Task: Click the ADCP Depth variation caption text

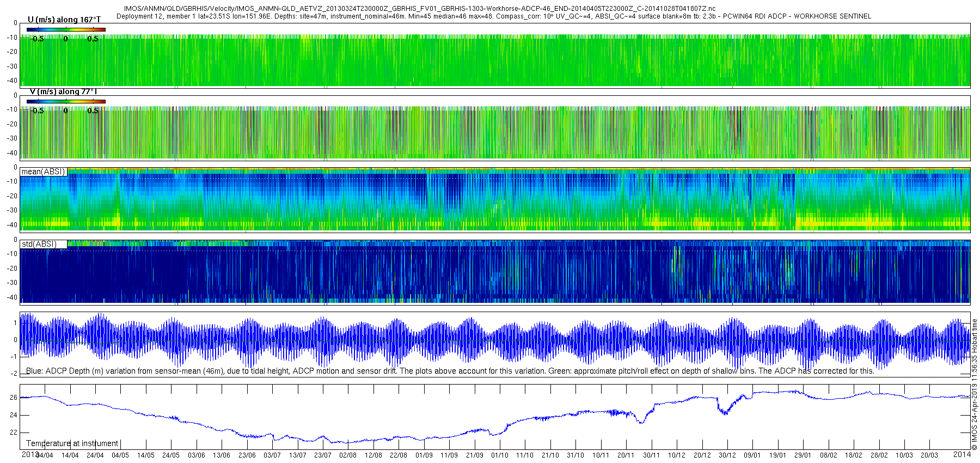Action: tap(450, 371)
